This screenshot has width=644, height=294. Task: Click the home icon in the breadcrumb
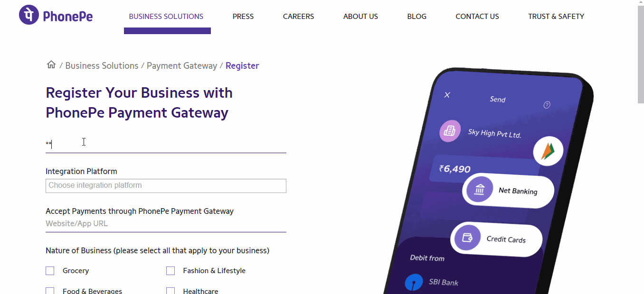click(51, 64)
